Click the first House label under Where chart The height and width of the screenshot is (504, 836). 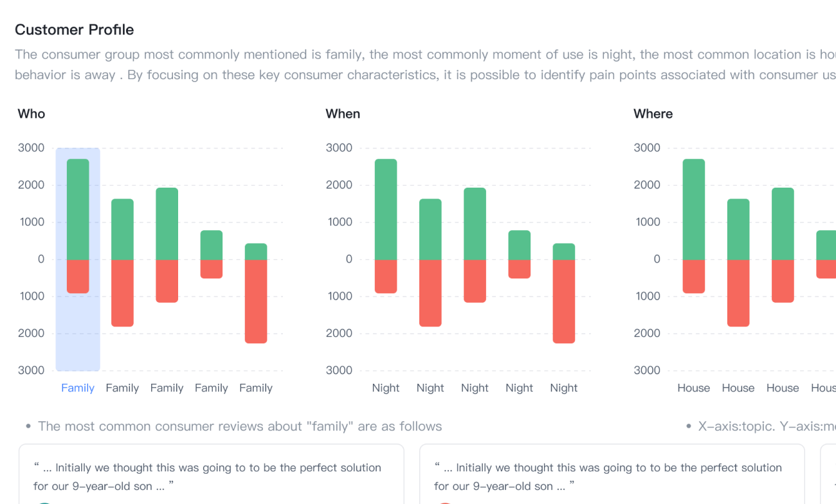[693, 388]
